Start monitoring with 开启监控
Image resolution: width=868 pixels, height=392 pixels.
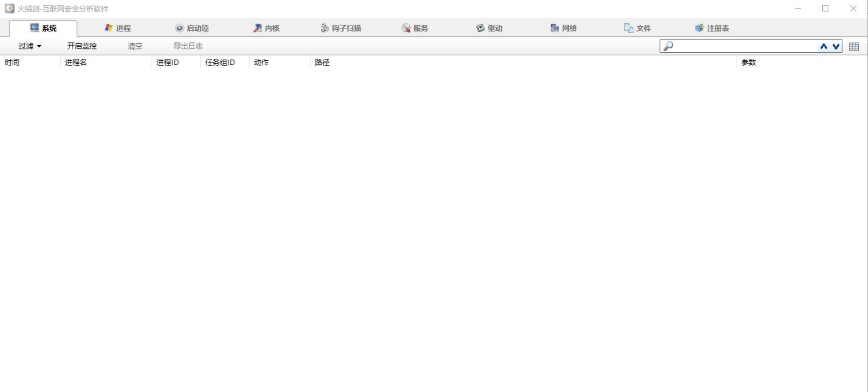tap(82, 46)
